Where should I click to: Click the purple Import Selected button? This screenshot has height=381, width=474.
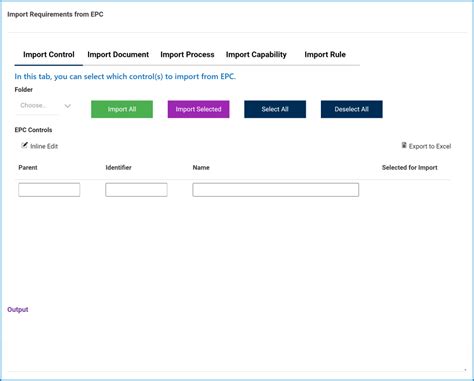[198, 109]
